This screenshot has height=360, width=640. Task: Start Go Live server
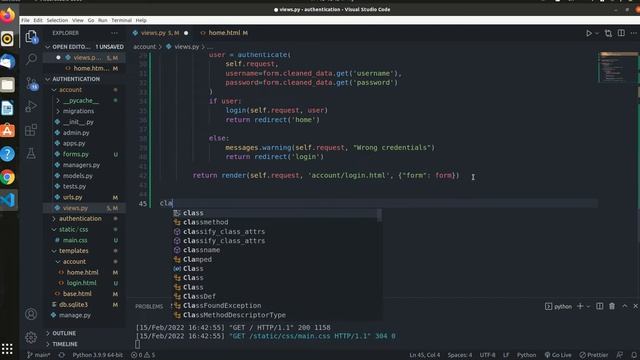558,355
